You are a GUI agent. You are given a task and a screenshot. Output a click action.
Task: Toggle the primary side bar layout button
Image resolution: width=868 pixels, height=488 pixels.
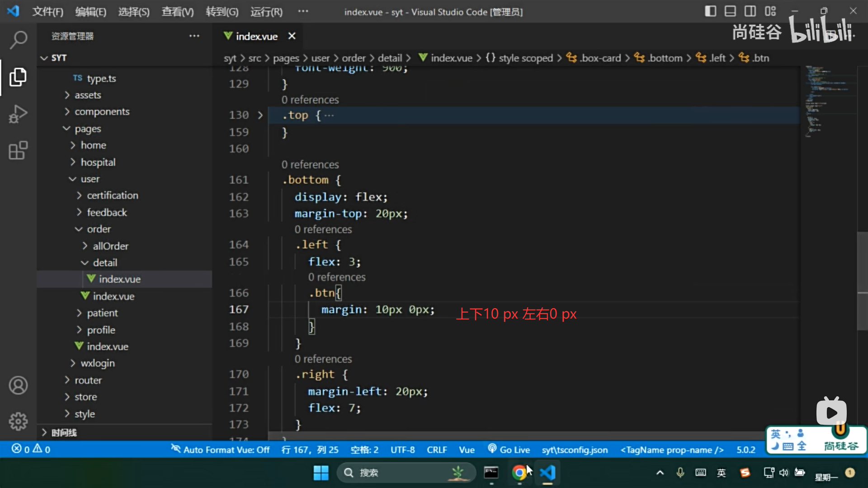tap(710, 11)
